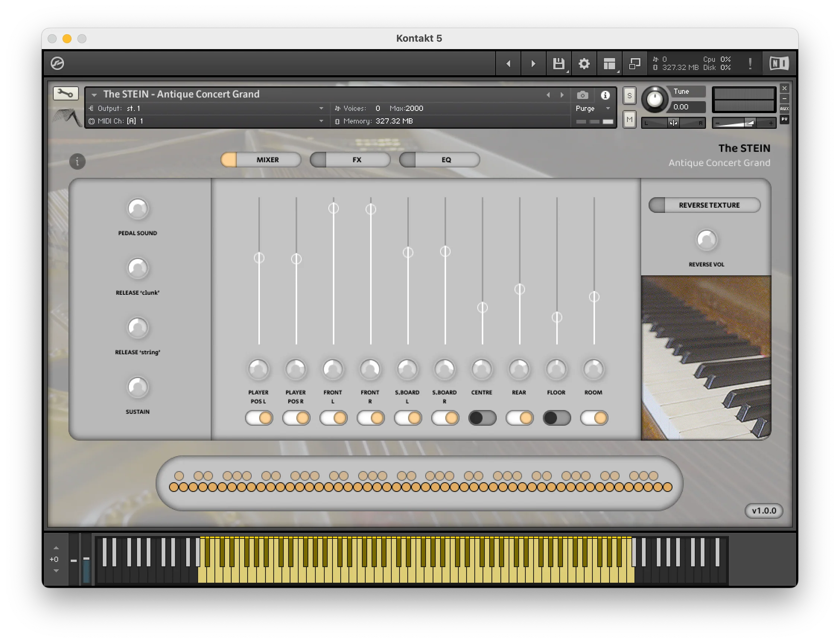Click instrument volume slider
Viewport: 840px width, 643px height.
[744, 123]
